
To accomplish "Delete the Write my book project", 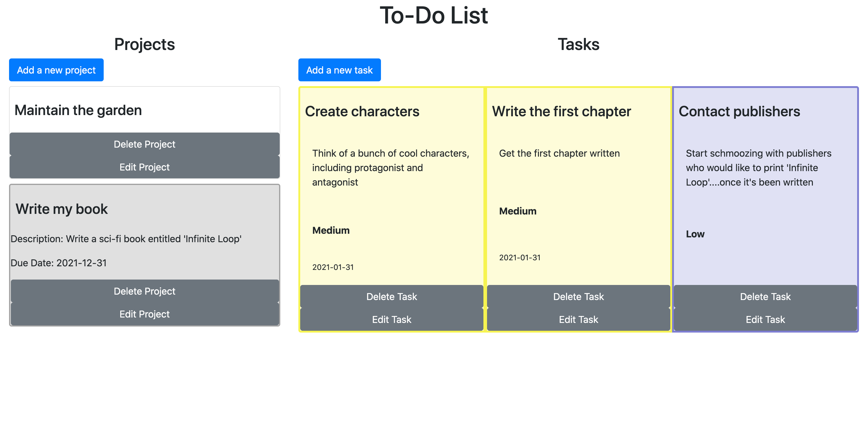I will [x=144, y=291].
